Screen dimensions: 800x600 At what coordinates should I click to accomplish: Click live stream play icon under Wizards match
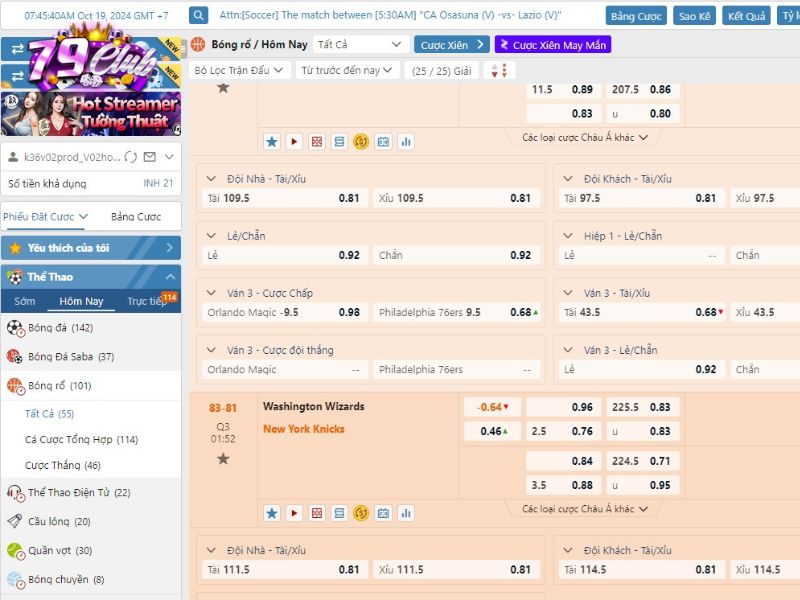(294, 512)
